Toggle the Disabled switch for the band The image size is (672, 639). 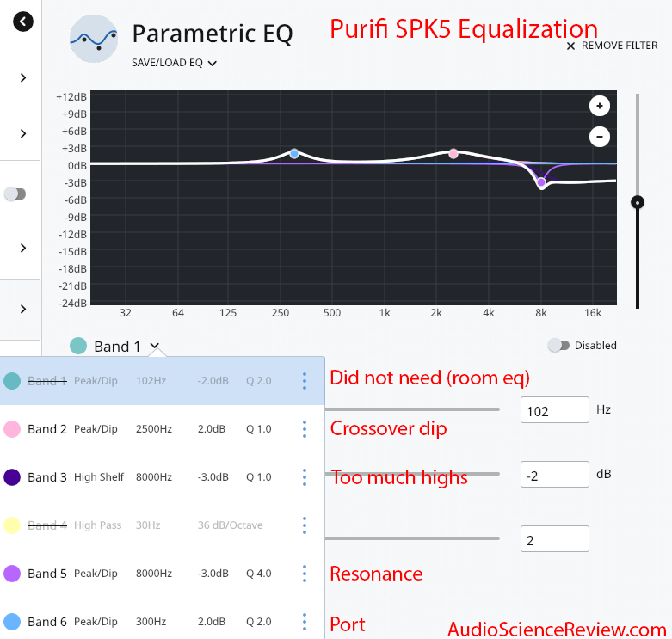(x=559, y=345)
